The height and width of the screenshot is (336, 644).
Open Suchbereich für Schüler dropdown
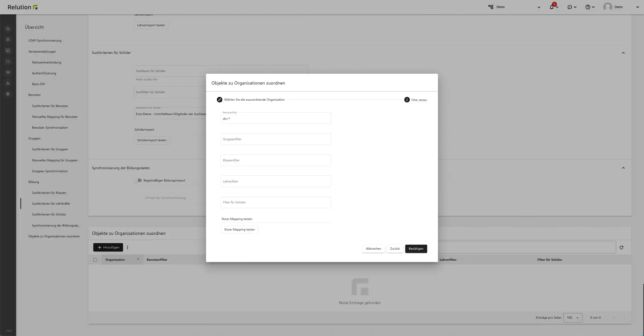coord(170,114)
